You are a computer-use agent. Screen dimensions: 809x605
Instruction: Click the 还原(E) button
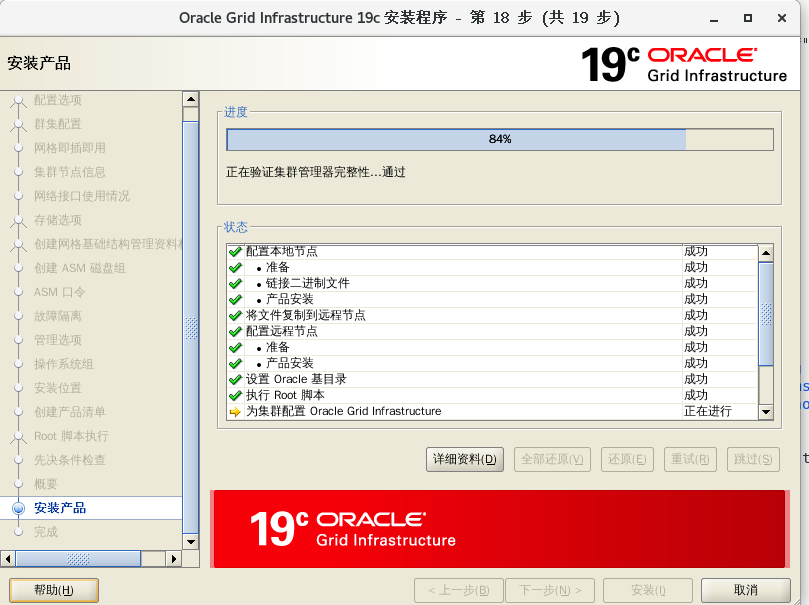coord(627,459)
